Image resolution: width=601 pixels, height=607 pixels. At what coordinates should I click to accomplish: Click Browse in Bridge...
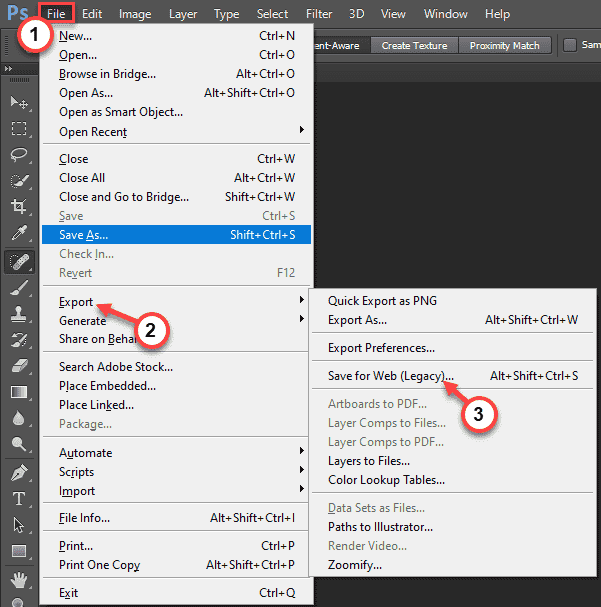[176, 74]
